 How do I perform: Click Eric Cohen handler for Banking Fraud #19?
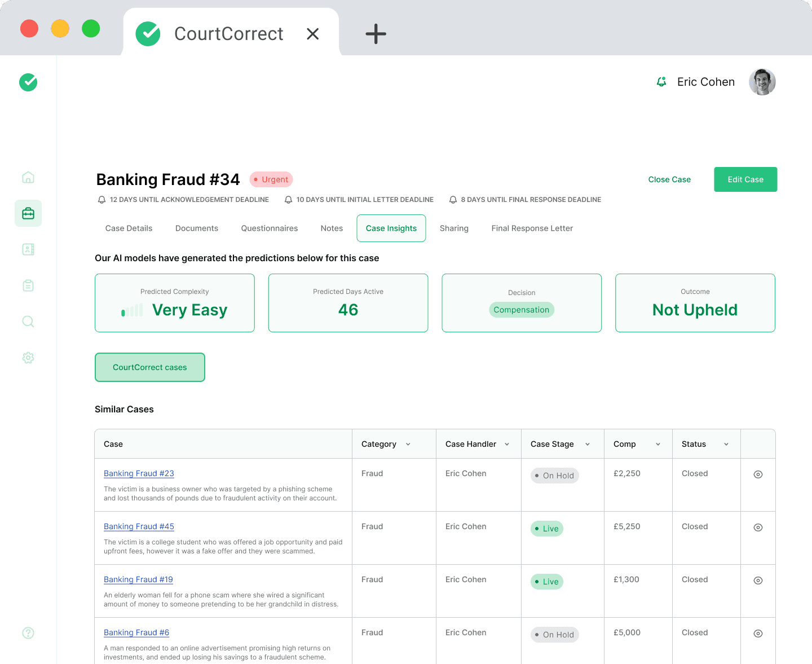[x=466, y=580]
